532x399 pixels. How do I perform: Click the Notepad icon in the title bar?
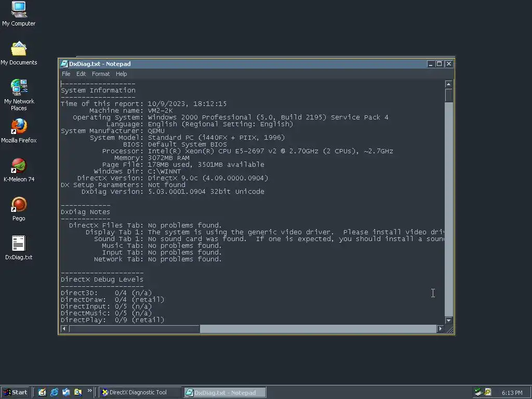tap(64, 64)
